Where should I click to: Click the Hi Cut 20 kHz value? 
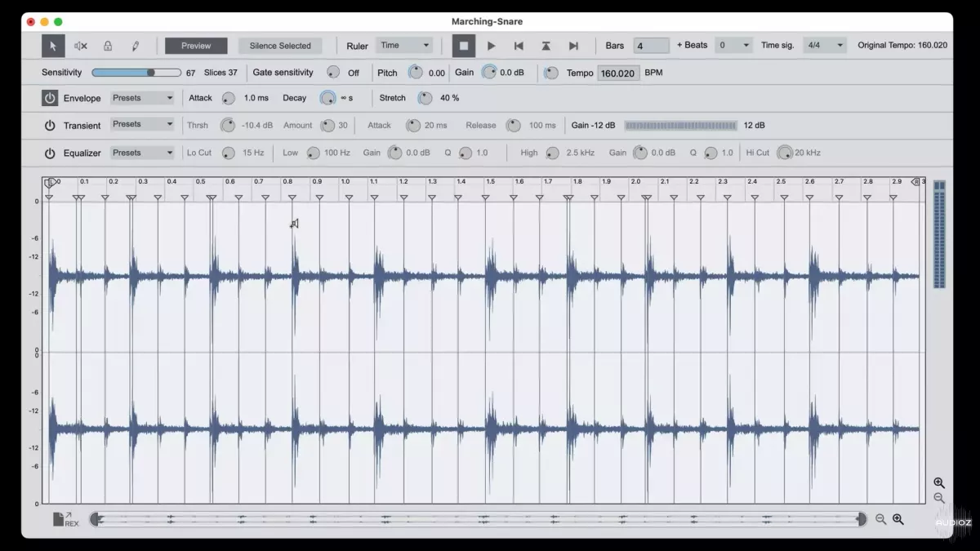pos(808,153)
